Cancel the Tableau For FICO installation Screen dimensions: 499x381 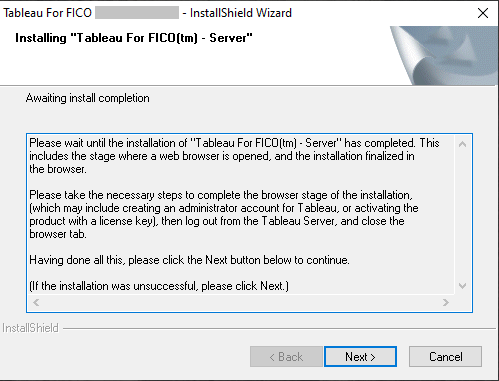(x=445, y=357)
